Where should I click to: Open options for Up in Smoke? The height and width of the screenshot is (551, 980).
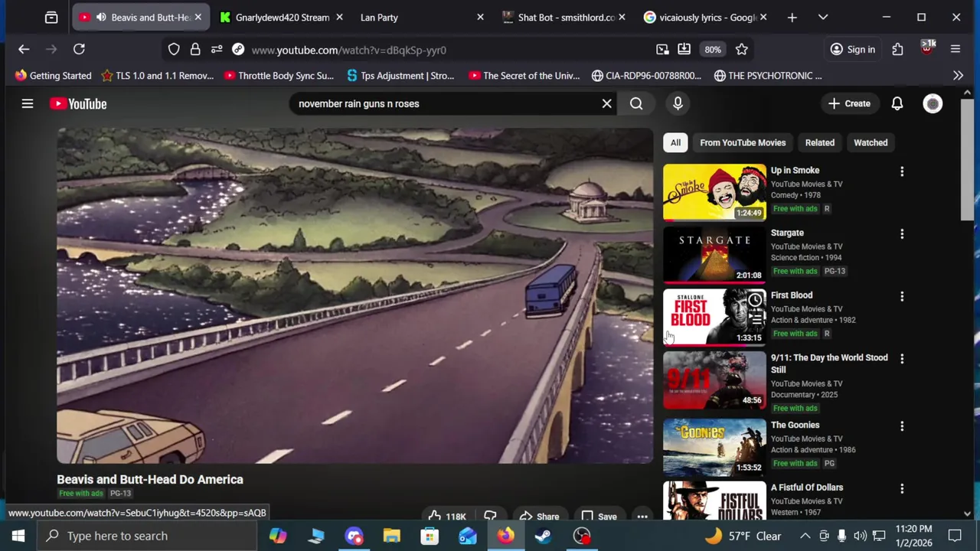click(x=902, y=171)
